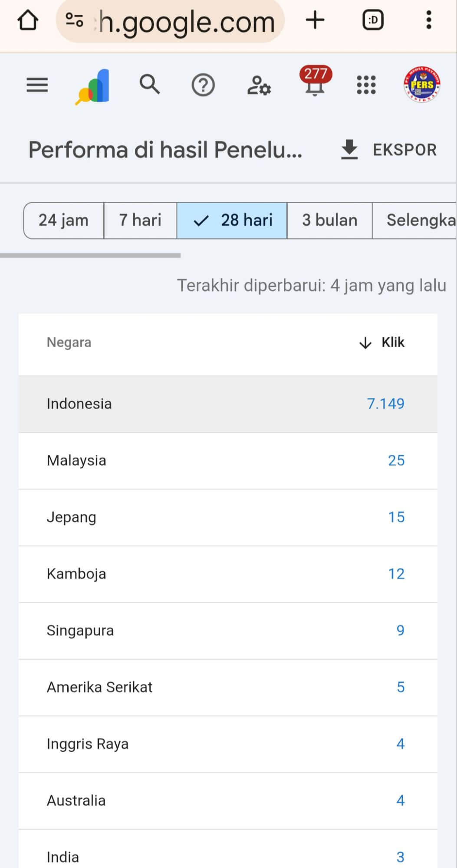
Task: Select the 3 bulan date range
Action: pos(329,220)
